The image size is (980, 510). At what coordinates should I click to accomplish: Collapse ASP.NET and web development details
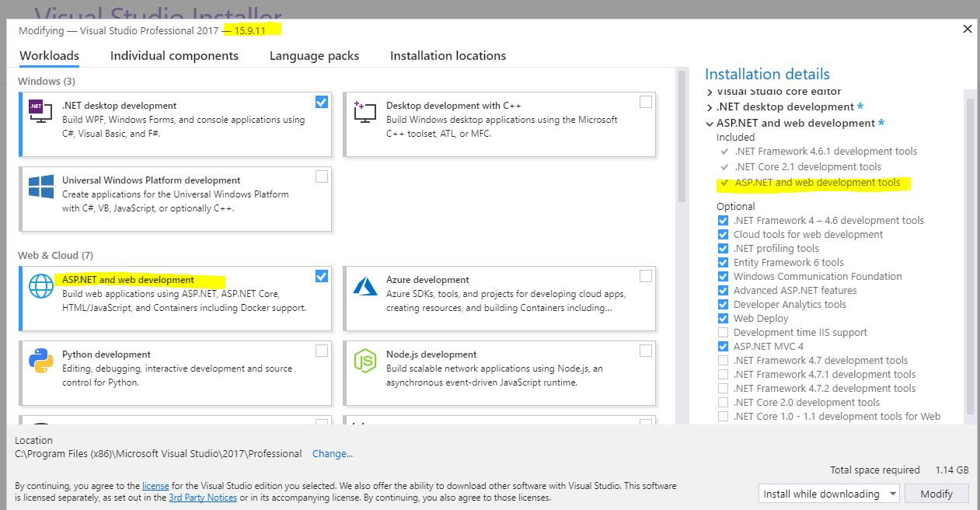(x=710, y=124)
